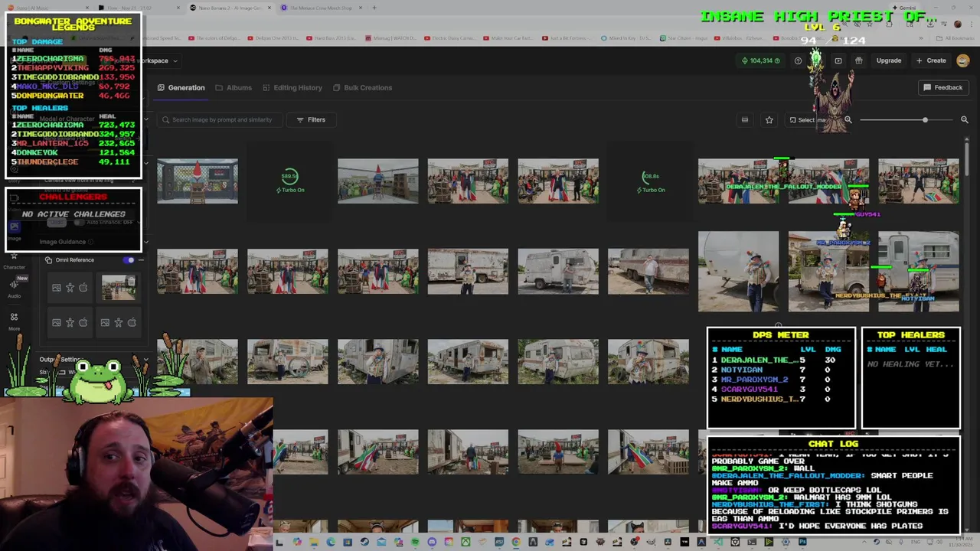Send feedback via Feedback button
980x551 pixels.
[942, 87]
